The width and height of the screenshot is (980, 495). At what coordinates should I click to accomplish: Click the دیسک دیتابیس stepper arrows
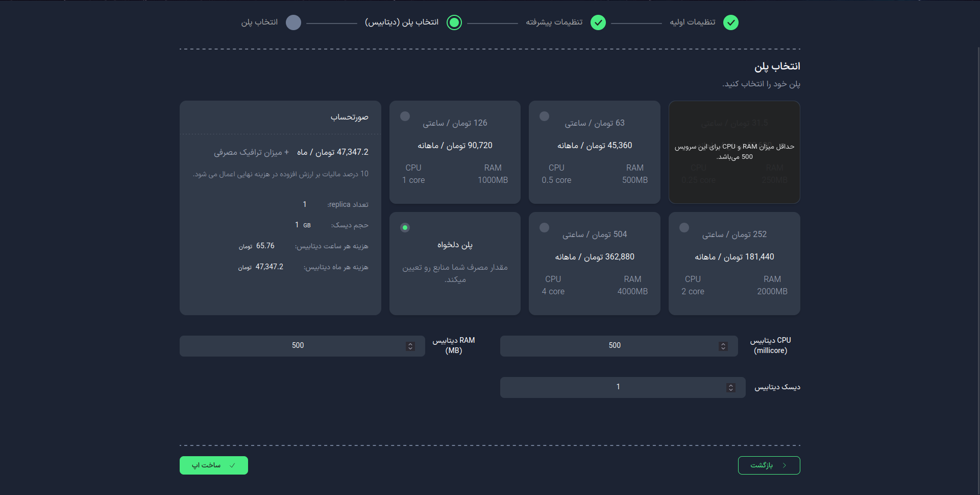point(731,388)
